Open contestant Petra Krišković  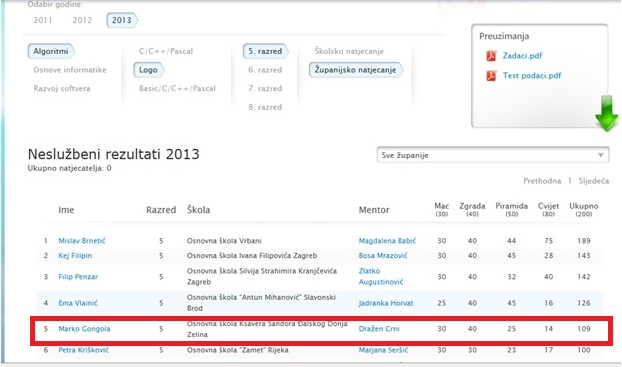pyautogui.click(x=83, y=350)
